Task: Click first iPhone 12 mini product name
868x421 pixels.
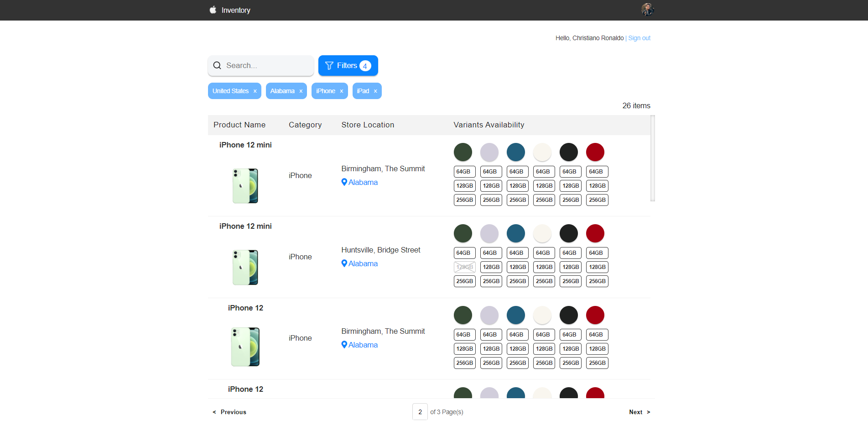Action: coord(245,145)
